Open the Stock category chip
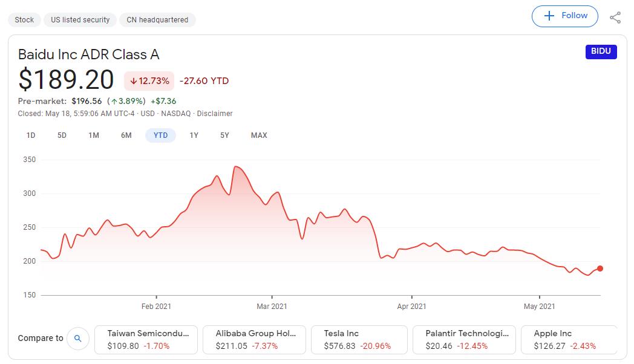This screenshot has height=364, width=634. coord(24,20)
